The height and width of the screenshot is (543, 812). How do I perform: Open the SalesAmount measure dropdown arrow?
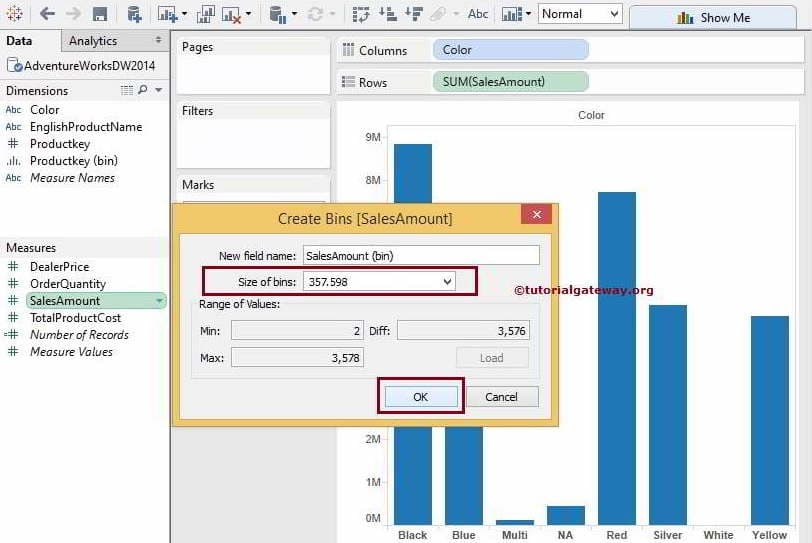click(x=159, y=301)
